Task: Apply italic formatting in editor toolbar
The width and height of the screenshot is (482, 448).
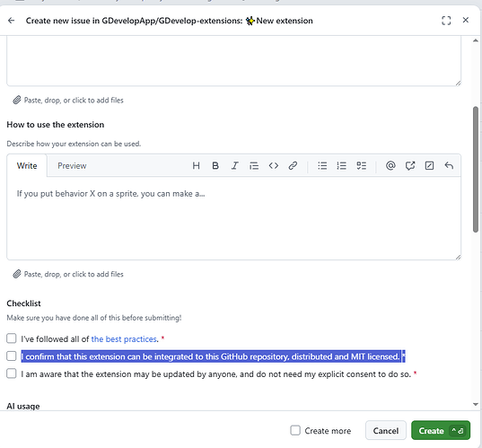Action: [x=235, y=166]
